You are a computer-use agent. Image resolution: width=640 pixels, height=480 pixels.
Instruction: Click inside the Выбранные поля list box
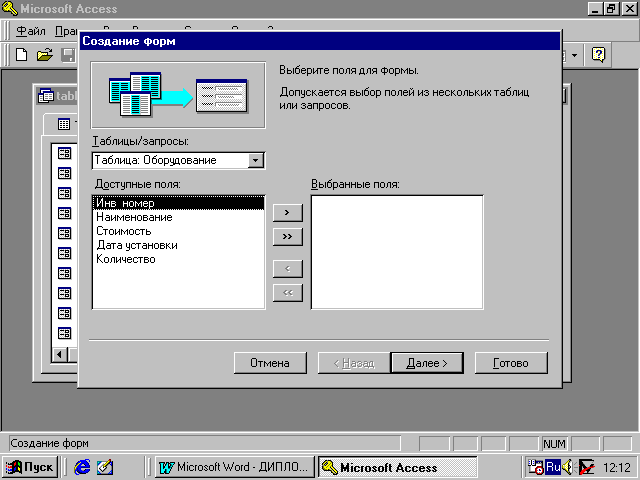coord(397,251)
